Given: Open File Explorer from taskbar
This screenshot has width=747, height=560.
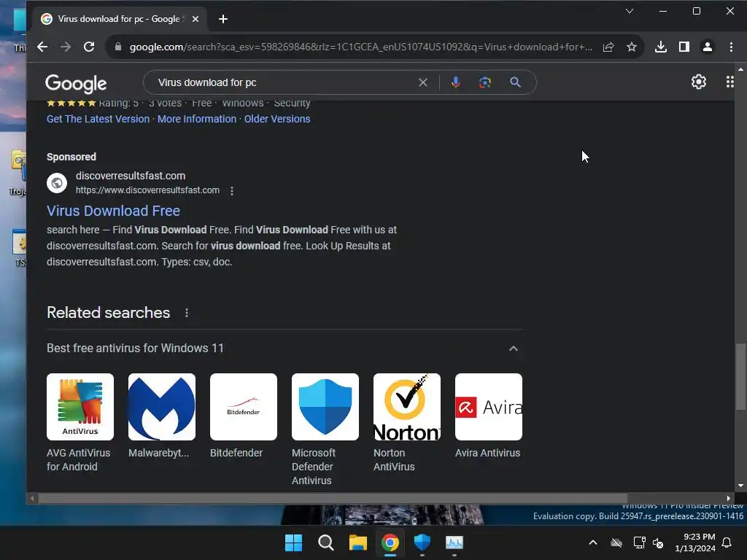Looking at the screenshot, I should (x=357, y=542).
